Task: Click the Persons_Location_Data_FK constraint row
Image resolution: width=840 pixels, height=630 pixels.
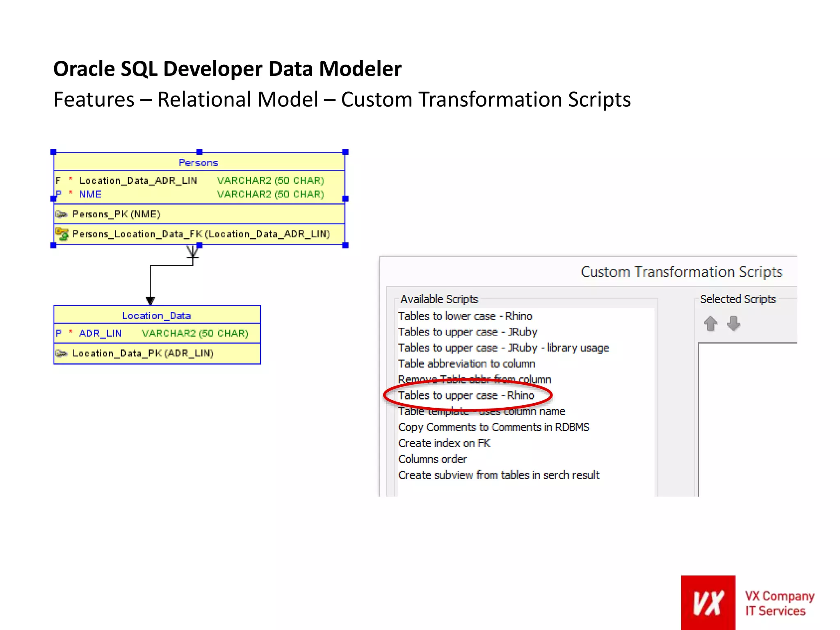Action: (x=199, y=234)
